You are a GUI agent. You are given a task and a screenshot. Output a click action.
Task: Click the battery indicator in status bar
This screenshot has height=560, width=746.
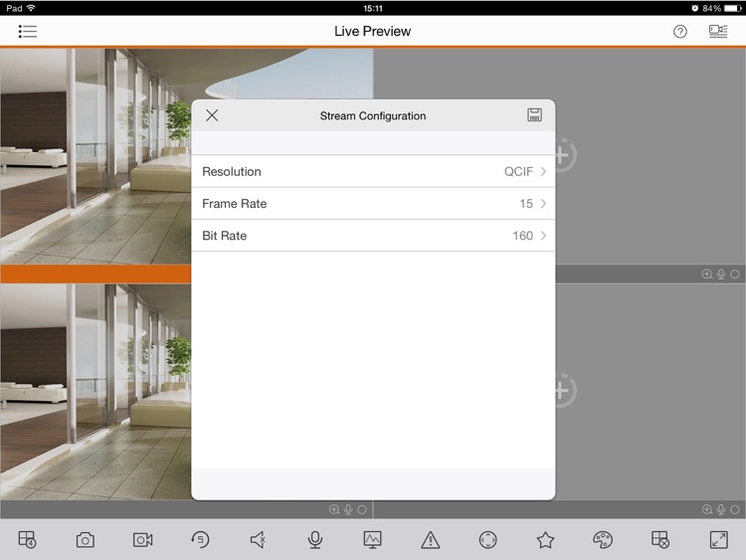pos(733,8)
